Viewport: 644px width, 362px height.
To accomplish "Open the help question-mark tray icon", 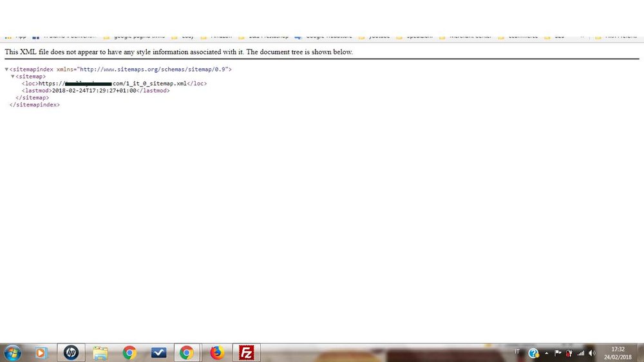I will [533, 353].
